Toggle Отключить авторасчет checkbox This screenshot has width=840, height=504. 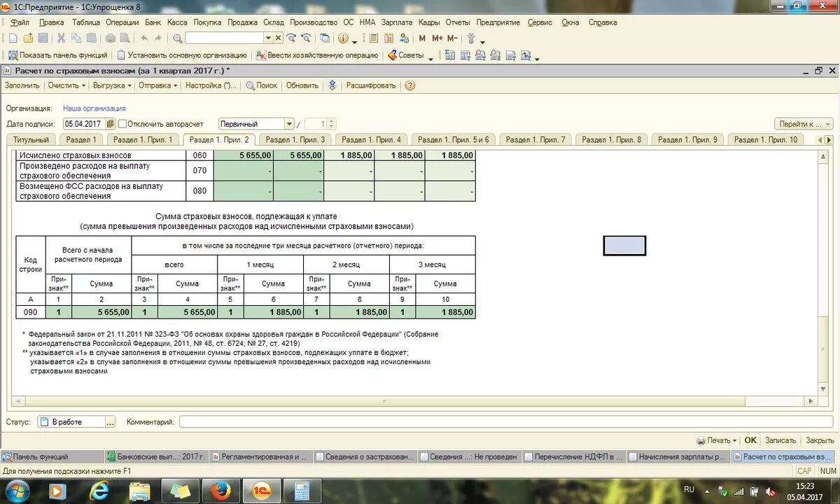[122, 124]
